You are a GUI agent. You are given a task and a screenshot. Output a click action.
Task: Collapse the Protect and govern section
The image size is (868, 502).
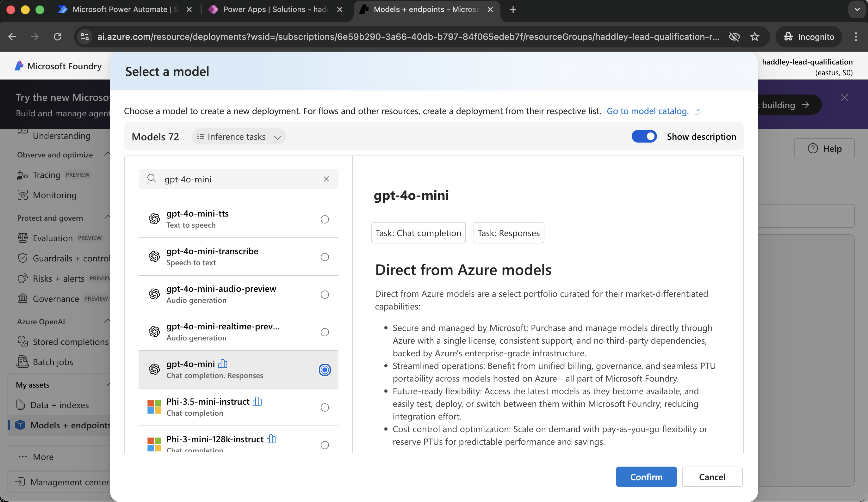tap(107, 217)
